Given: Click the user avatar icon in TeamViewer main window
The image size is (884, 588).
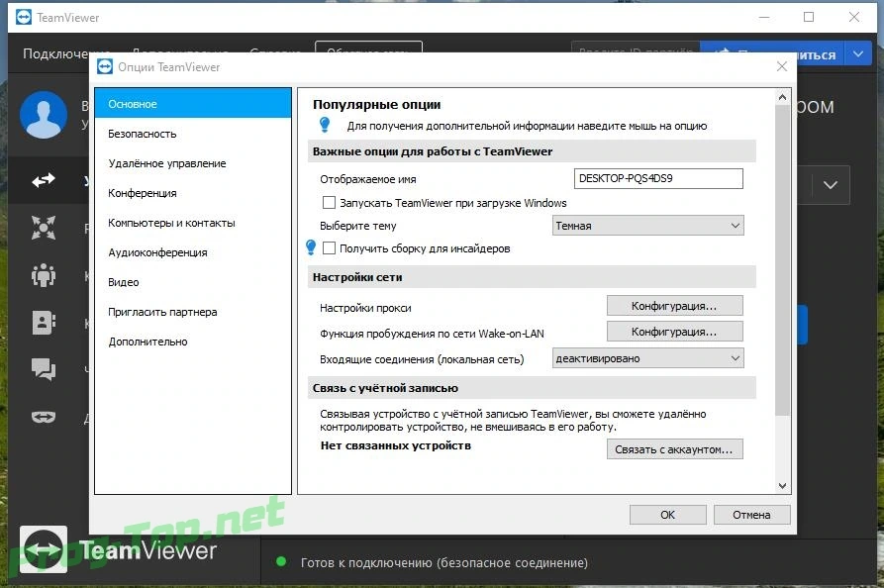Looking at the screenshot, I should coord(44,115).
